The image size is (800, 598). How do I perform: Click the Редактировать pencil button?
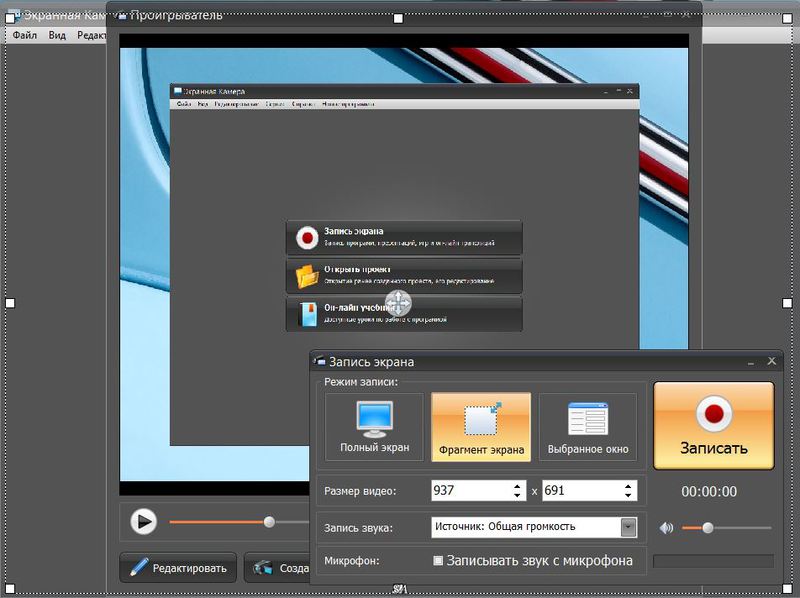tap(178, 568)
